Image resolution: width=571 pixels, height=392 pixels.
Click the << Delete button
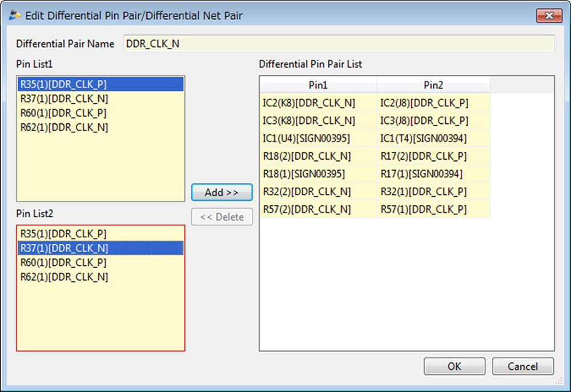click(222, 217)
